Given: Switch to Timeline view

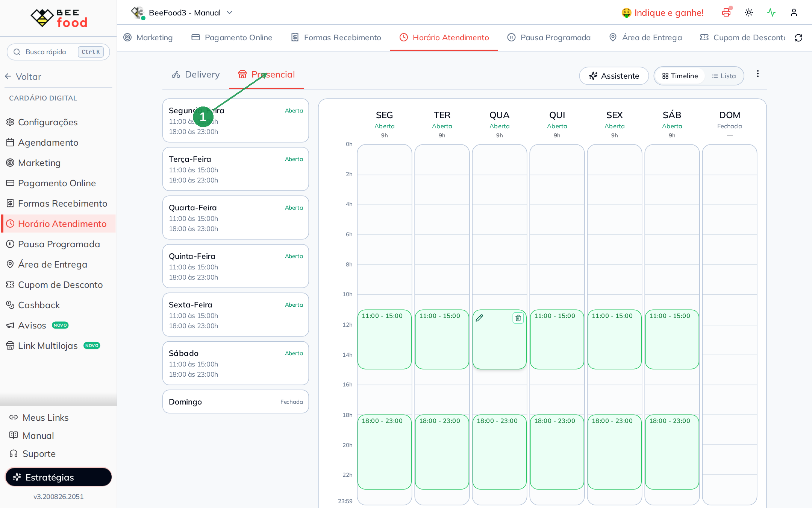Looking at the screenshot, I should (680, 76).
